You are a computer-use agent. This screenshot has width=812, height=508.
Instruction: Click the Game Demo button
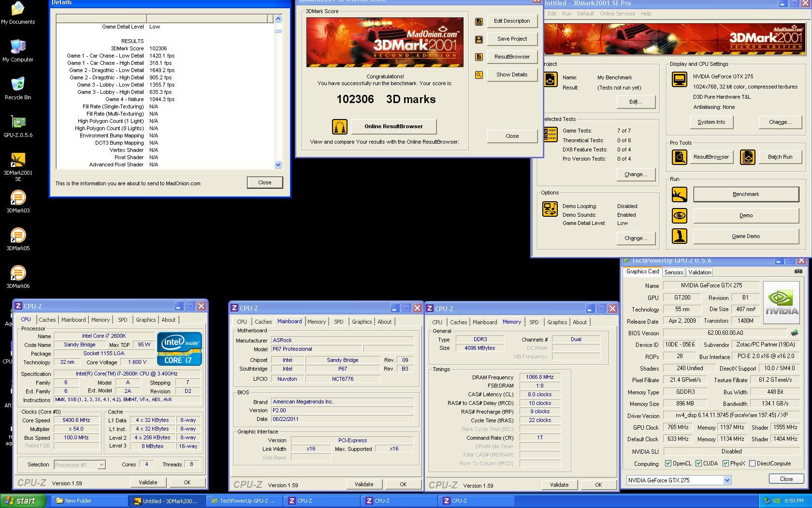click(x=746, y=236)
